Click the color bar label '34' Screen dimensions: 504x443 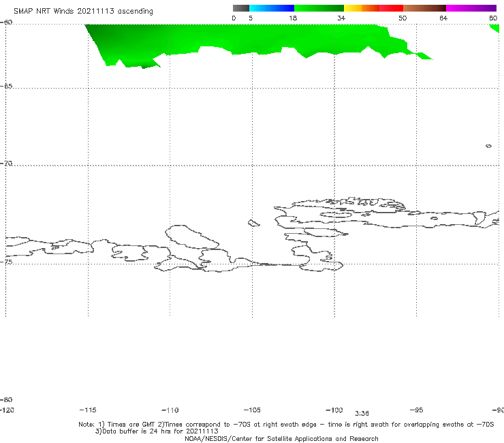tap(341, 18)
